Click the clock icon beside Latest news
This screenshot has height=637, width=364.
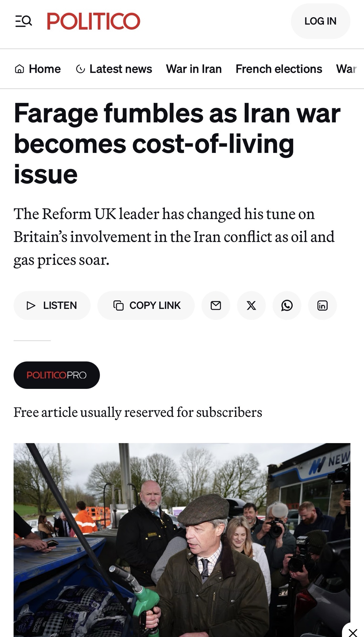coord(80,69)
